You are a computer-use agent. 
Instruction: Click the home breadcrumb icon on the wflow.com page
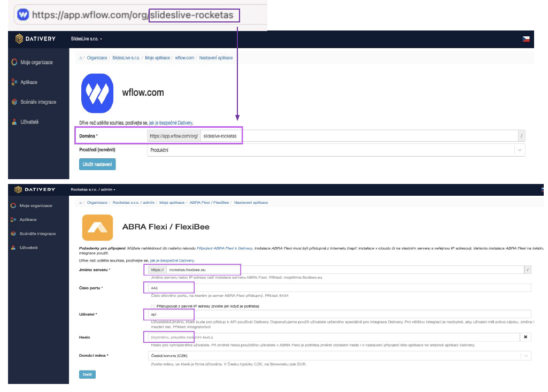pos(81,58)
